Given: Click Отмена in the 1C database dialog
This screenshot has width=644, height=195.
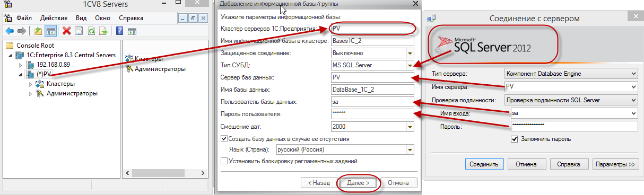Looking at the screenshot, I should pos(398,183).
